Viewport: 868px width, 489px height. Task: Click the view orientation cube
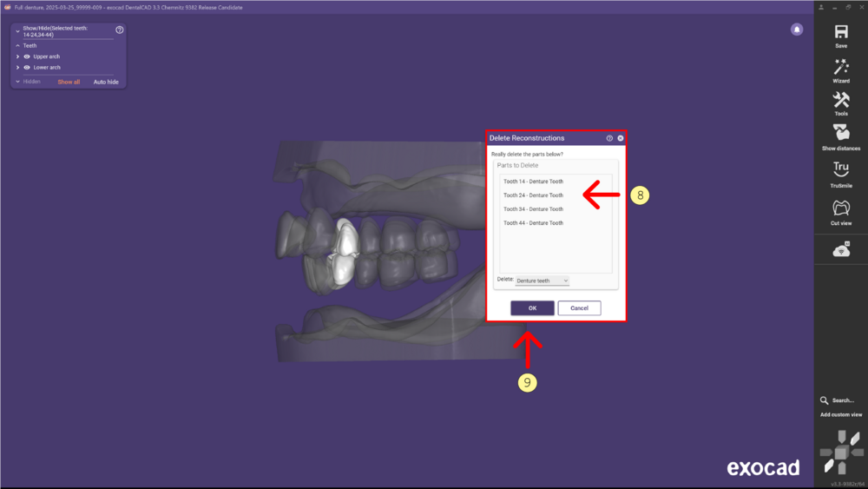coord(841,453)
